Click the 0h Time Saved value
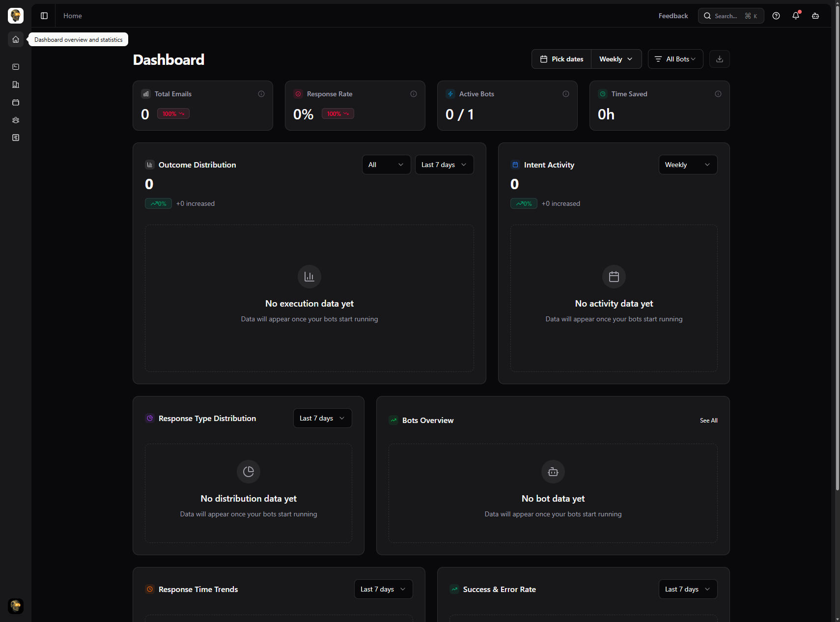The image size is (840, 622). 606,114
